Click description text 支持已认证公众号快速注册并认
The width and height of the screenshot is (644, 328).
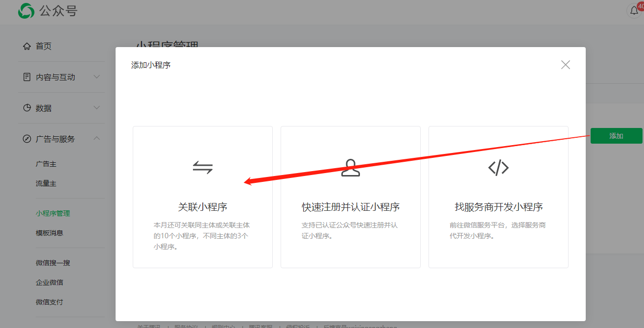(350, 225)
